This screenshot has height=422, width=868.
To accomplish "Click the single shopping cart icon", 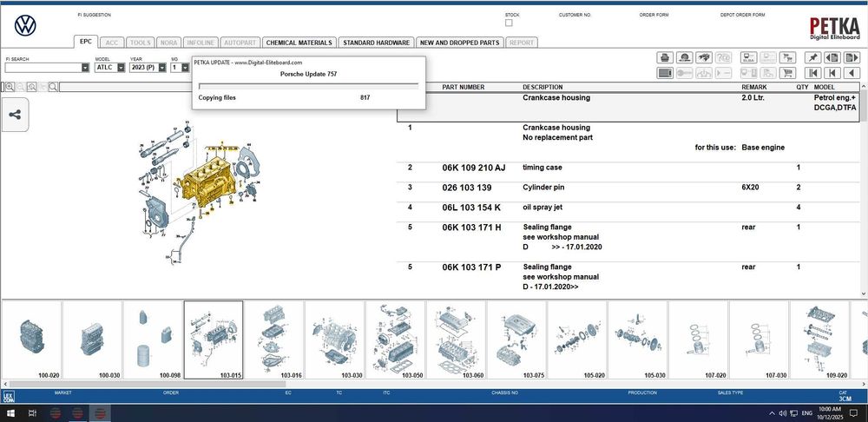I will 788,73.
